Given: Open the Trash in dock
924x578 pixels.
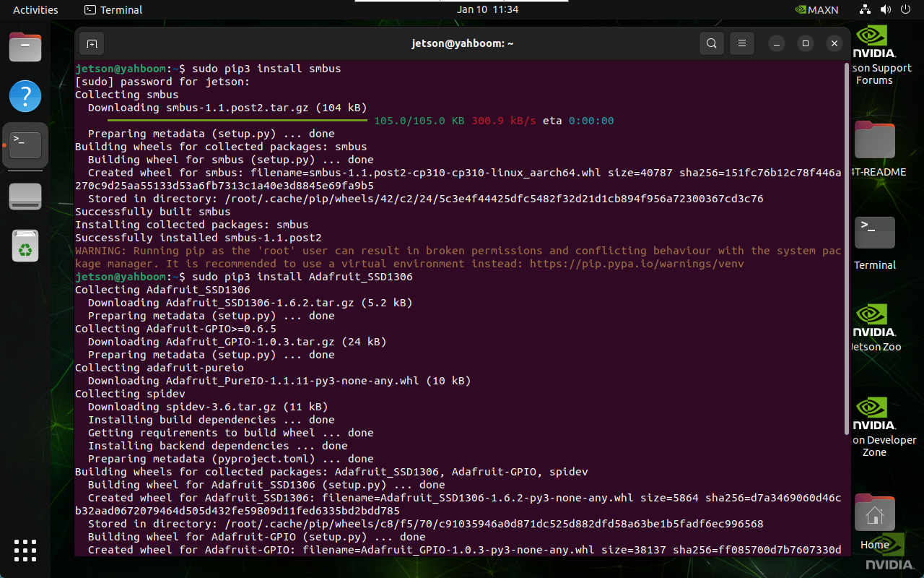Looking at the screenshot, I should tap(25, 246).
